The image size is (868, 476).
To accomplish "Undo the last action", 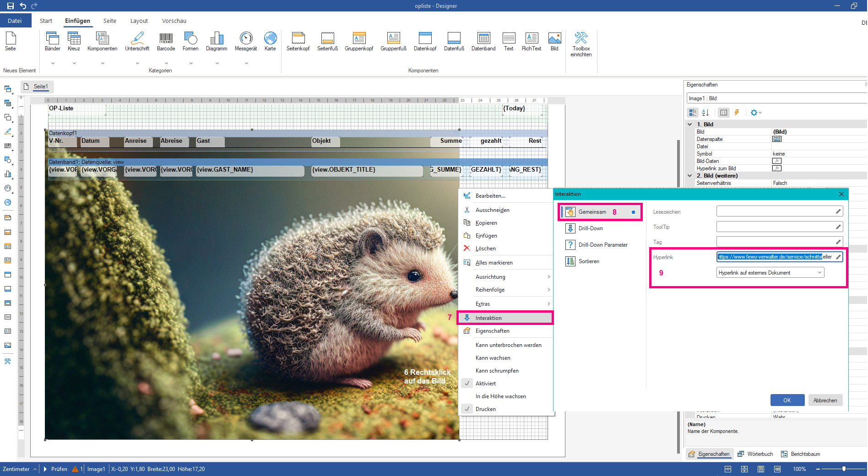I will pos(23,6).
